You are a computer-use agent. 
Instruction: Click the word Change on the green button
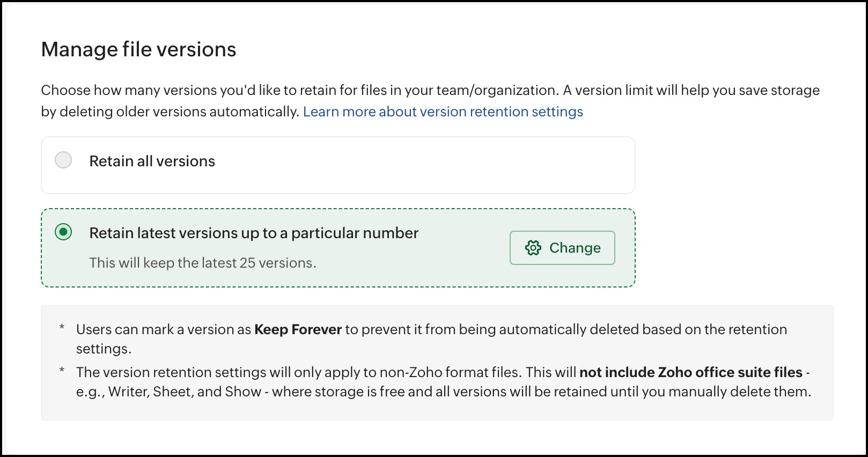575,248
